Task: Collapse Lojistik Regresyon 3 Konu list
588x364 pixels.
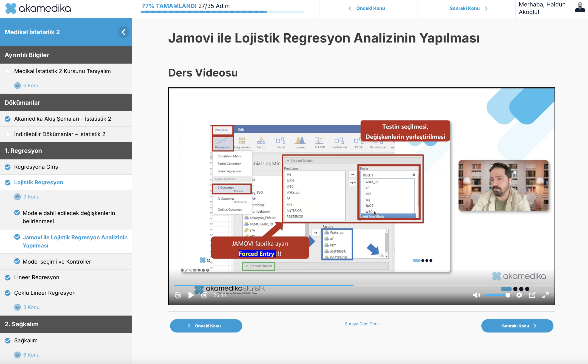Action: pos(17,197)
